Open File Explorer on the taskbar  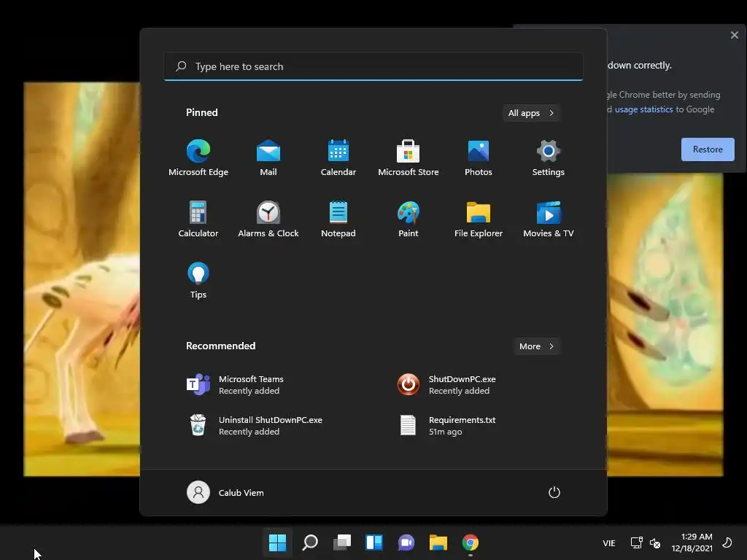click(438, 542)
